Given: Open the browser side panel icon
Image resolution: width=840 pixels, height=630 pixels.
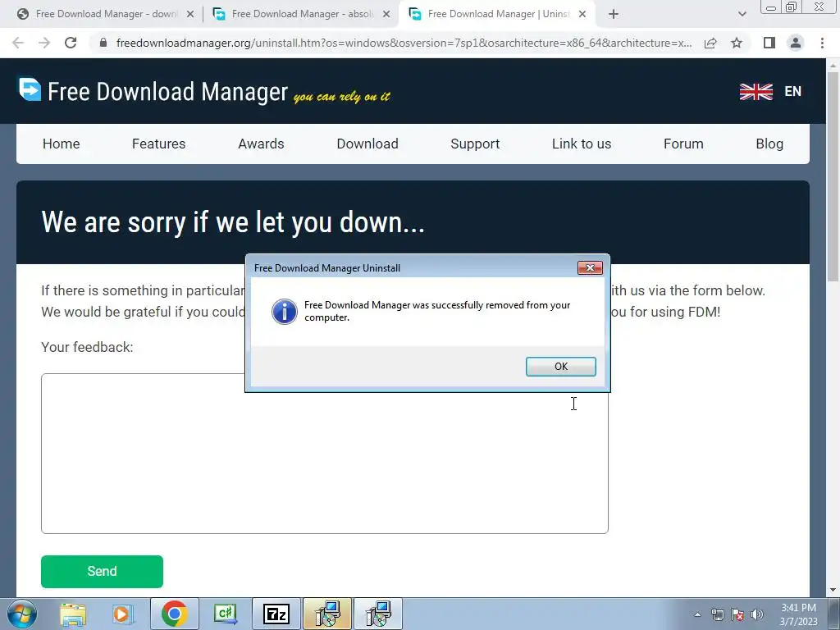Looking at the screenshot, I should 769,43.
